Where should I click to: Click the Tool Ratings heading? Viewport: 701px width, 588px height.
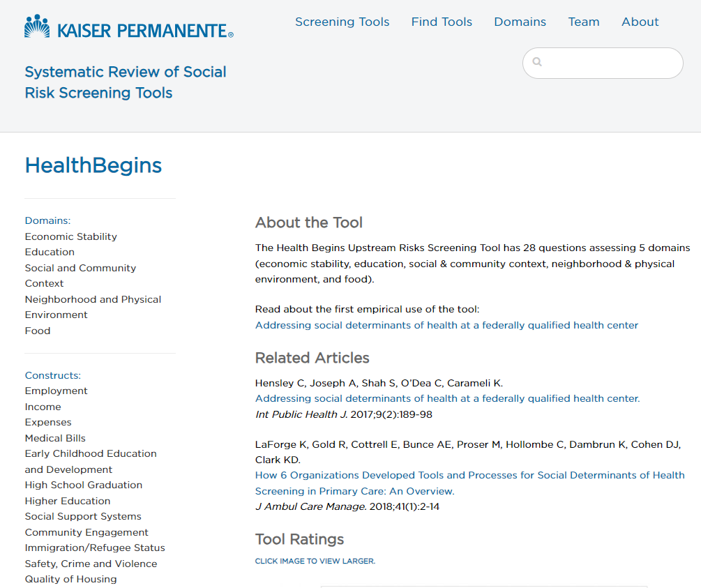tap(299, 539)
